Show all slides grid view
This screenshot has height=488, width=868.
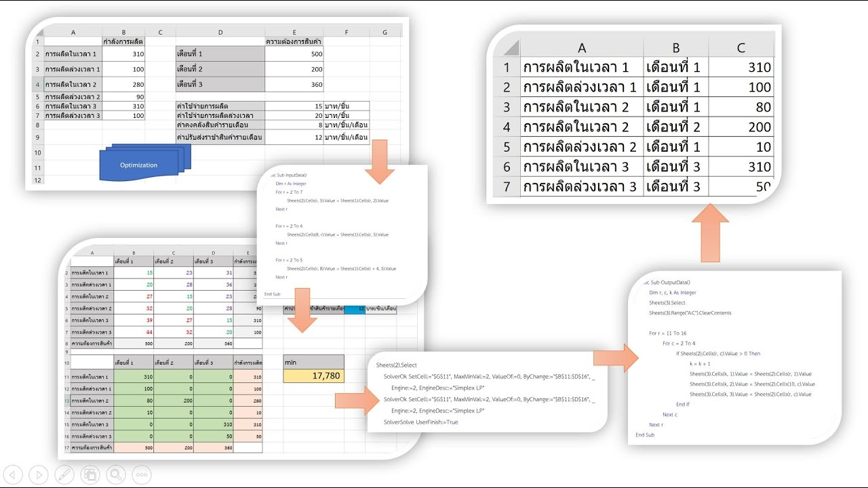[x=90, y=474]
